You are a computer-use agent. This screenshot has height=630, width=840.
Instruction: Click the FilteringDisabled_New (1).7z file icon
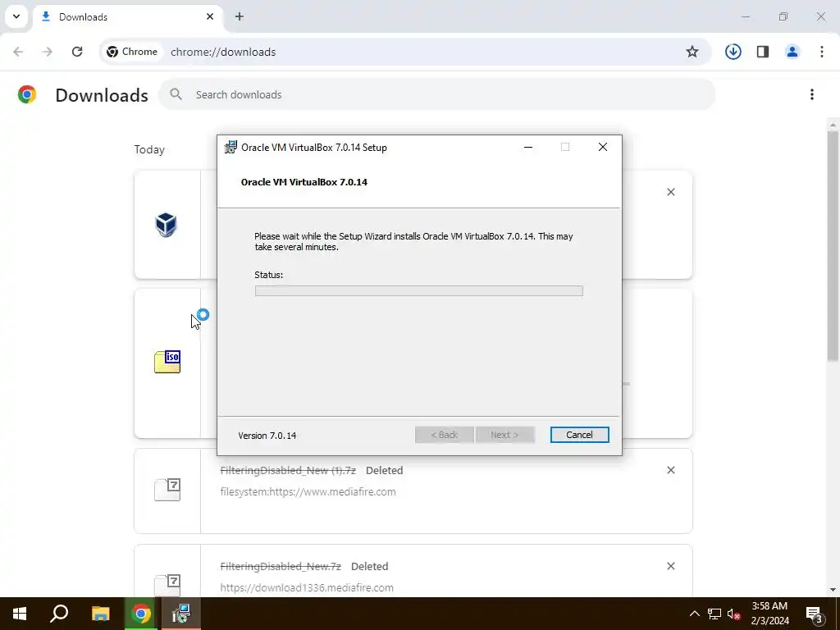[x=167, y=490]
